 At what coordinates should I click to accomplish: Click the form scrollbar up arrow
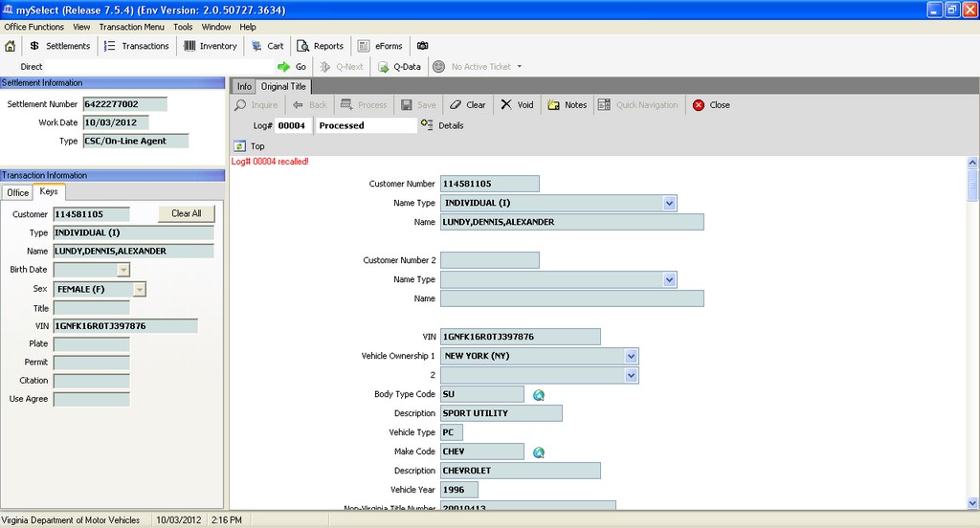972,163
